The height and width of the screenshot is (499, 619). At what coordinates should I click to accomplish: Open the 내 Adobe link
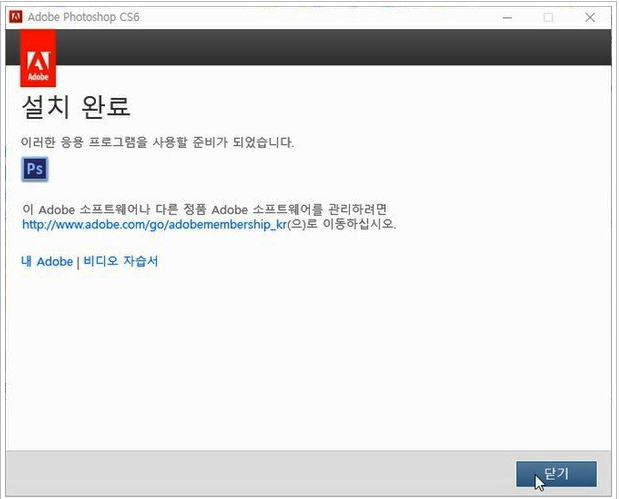pos(47,261)
